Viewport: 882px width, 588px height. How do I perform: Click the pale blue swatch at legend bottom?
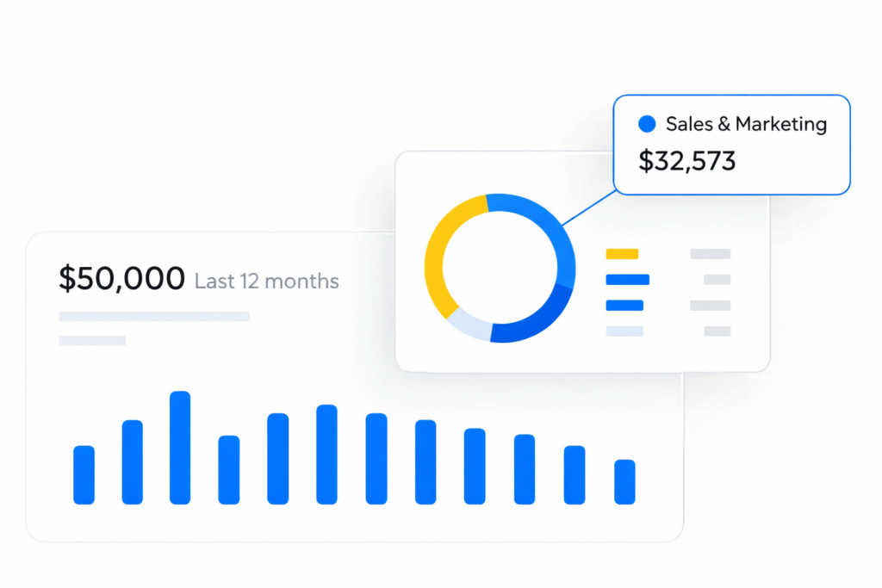click(x=624, y=331)
